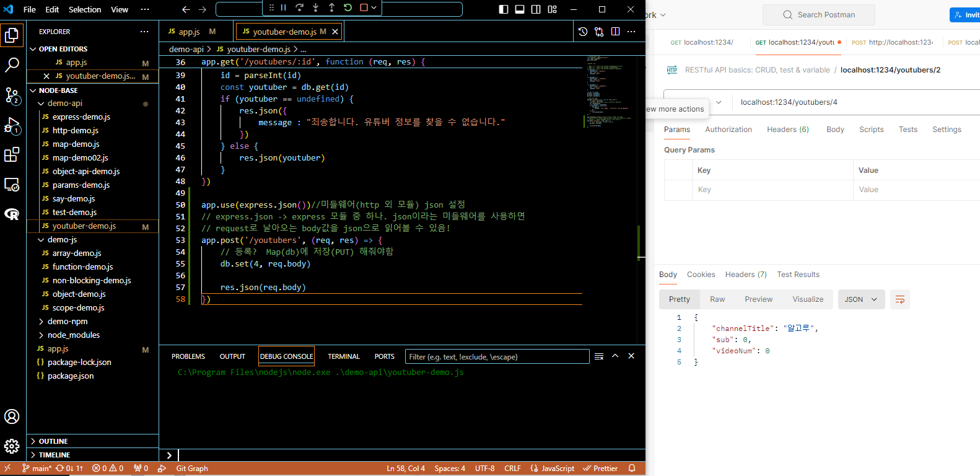Image resolution: width=980 pixels, height=476 pixels.
Task: Click the main* git branch status item
Action: [37, 469]
